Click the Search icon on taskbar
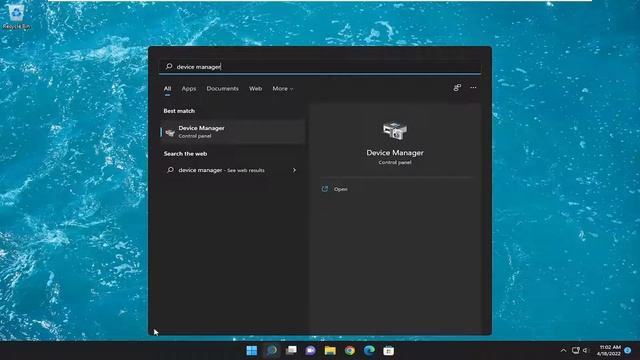The width and height of the screenshot is (640, 360). (271, 351)
